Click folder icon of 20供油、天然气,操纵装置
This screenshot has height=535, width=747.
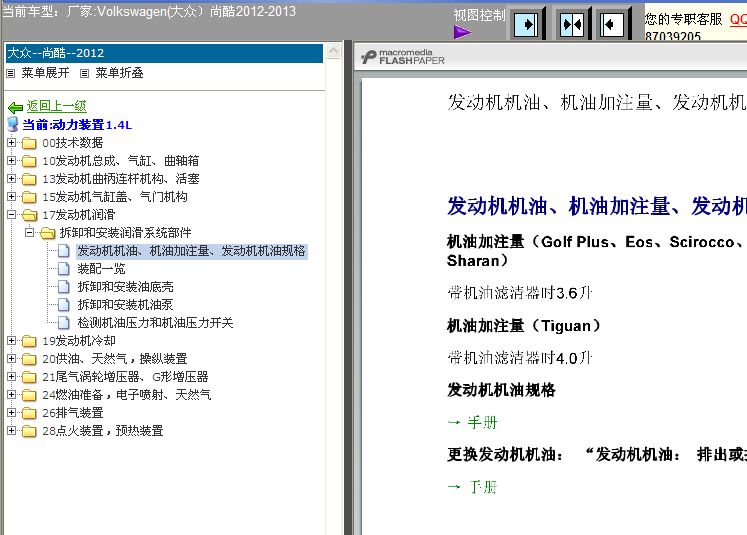[29, 359]
